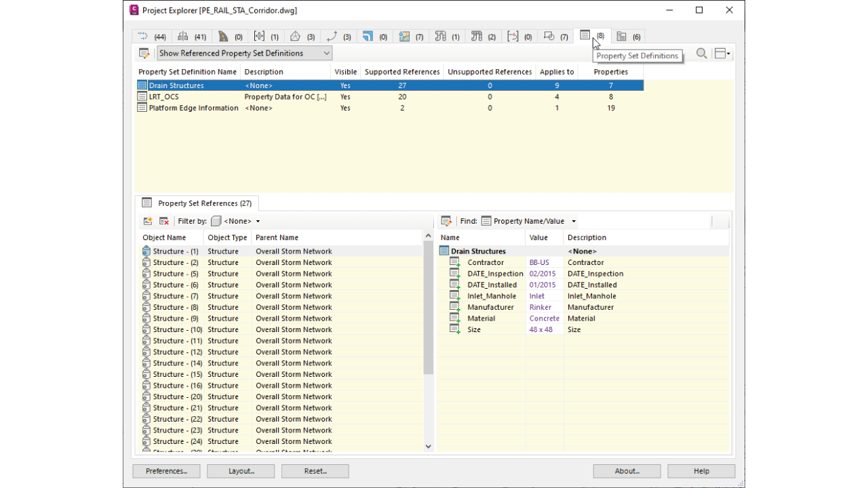Click the About... button
The height and width of the screenshot is (488, 868).
[x=627, y=471]
